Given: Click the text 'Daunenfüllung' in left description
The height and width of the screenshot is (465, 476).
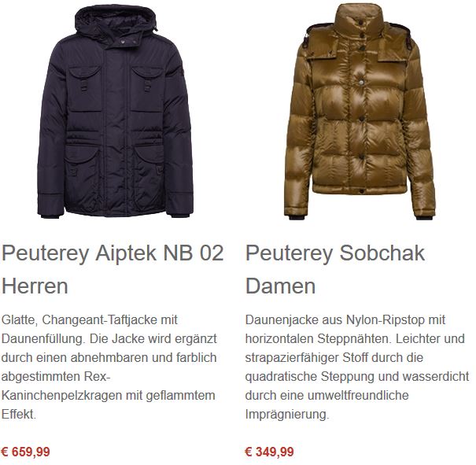Looking at the screenshot, I should click(x=43, y=339).
